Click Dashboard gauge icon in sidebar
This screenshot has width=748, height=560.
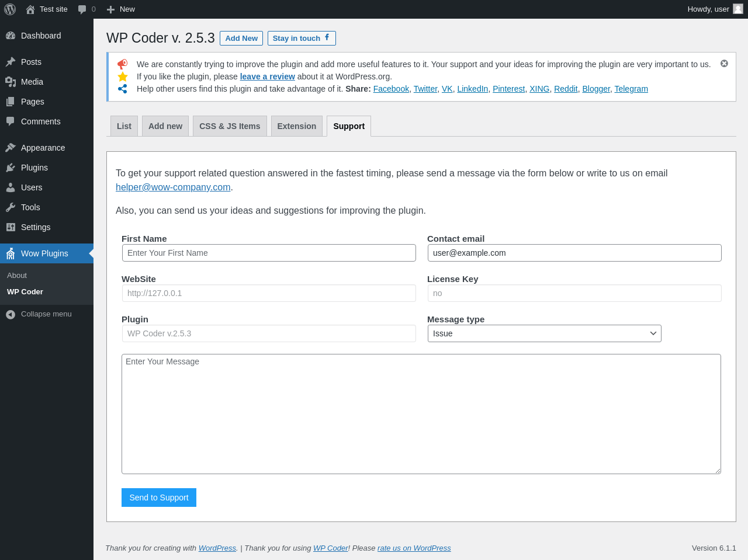(x=11, y=36)
